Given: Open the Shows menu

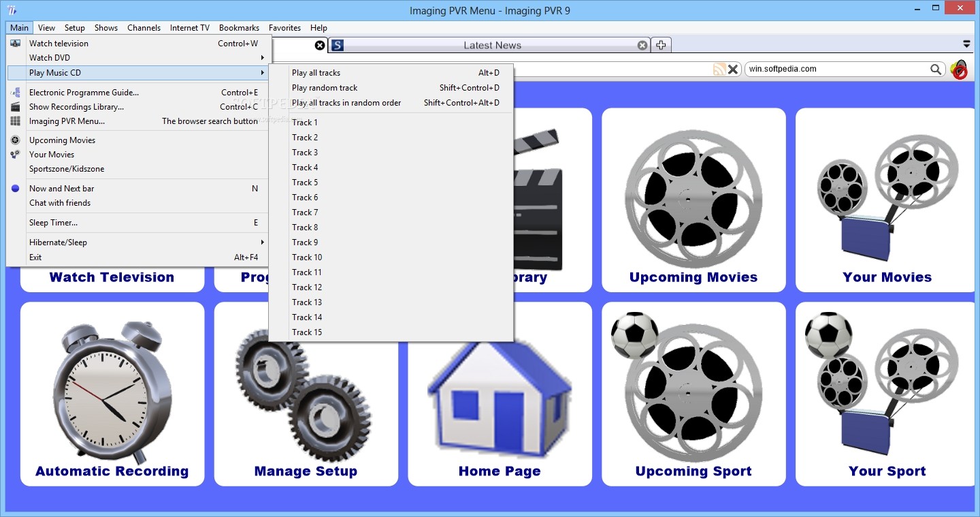Looking at the screenshot, I should pyautogui.click(x=106, y=28).
